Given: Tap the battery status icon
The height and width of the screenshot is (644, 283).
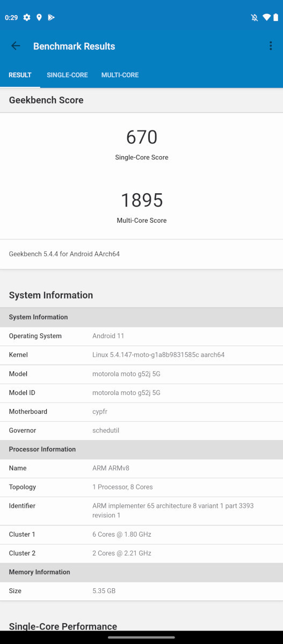Looking at the screenshot, I should point(276,18).
